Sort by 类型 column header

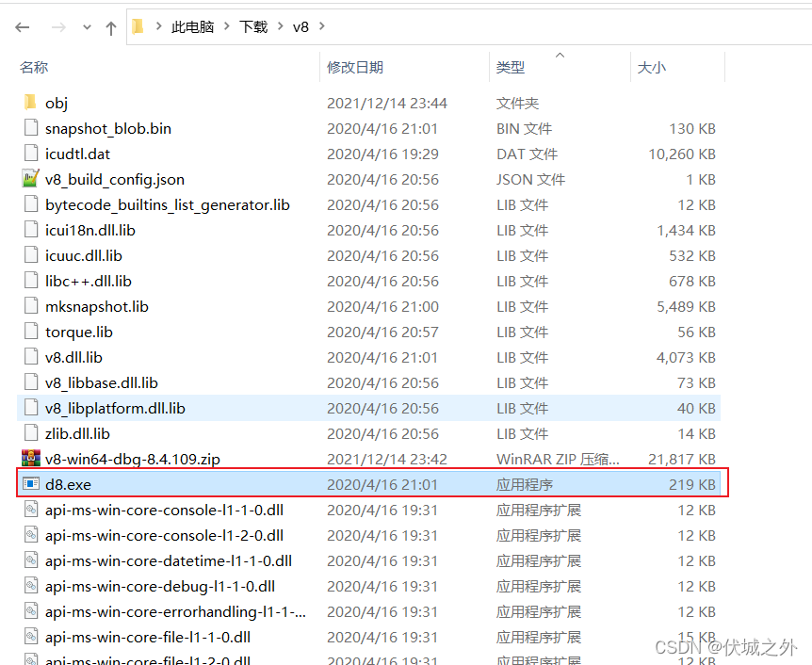[511, 67]
